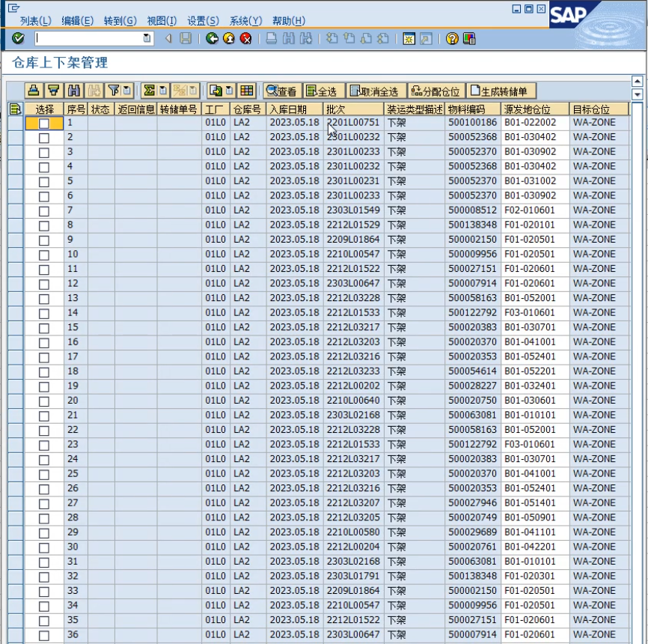Click the green Back arrow icon
The height and width of the screenshot is (644, 648).
pos(212,38)
